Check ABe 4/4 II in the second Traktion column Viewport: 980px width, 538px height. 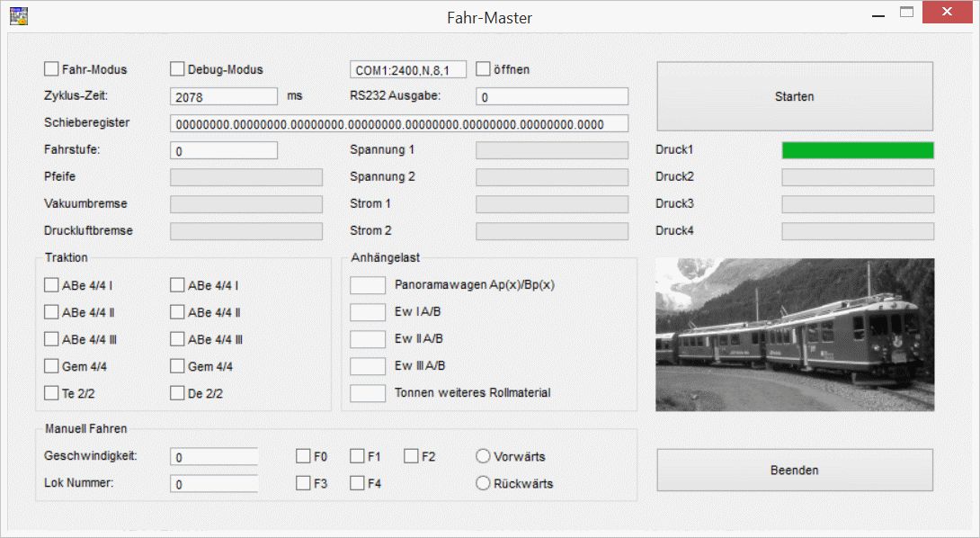[x=177, y=311]
